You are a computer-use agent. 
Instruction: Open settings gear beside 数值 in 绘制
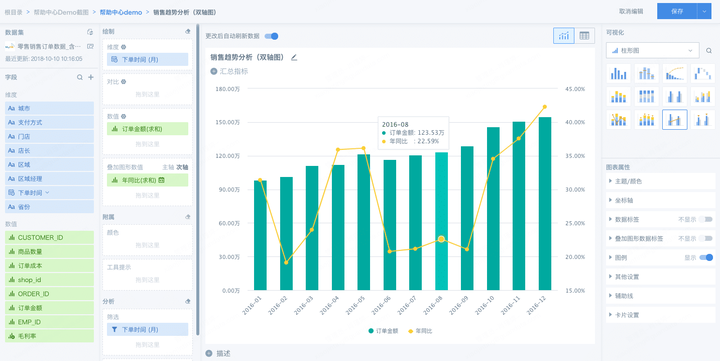124,116
